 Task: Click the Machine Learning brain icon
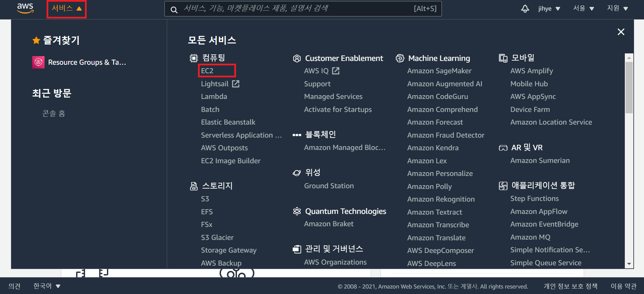point(400,58)
